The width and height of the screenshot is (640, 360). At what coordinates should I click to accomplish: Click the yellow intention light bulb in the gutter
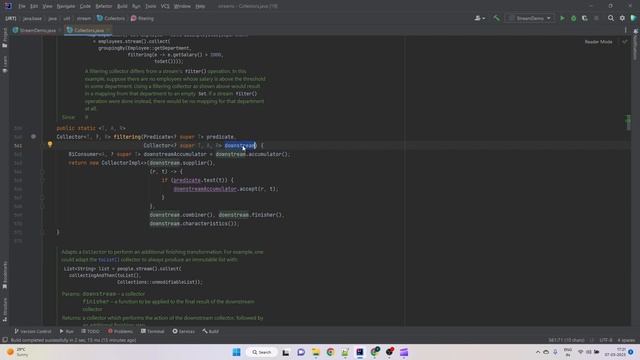click(50, 144)
